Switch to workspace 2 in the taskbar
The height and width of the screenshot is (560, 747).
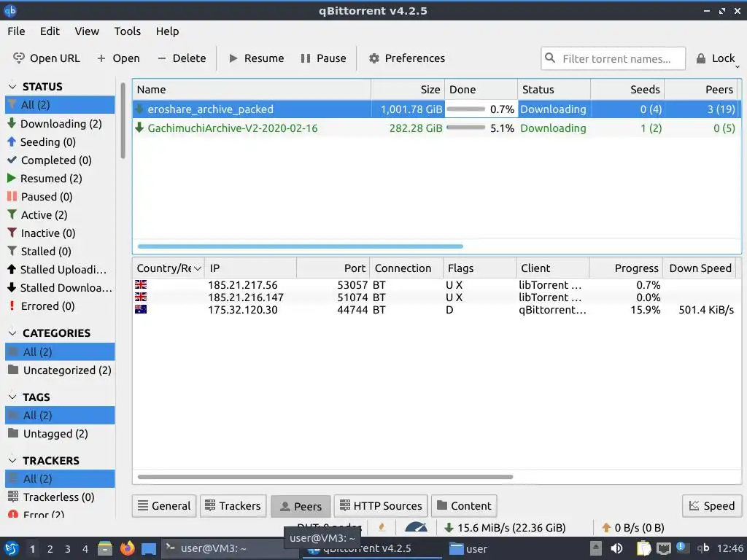click(x=50, y=549)
